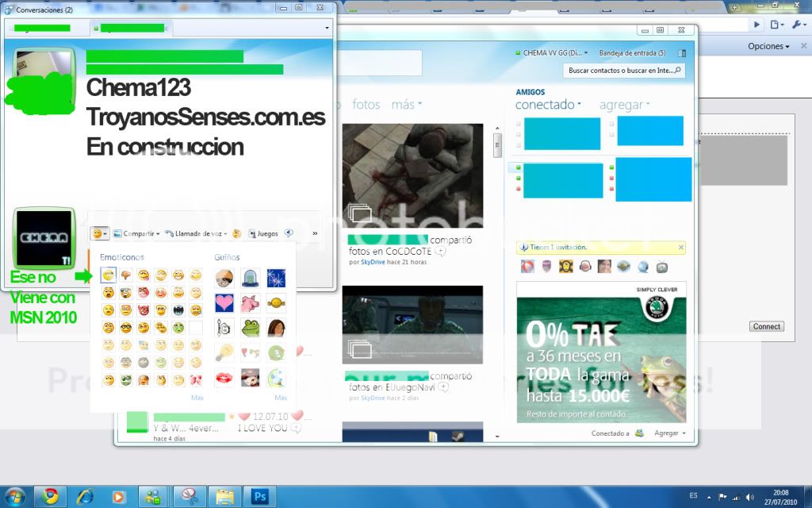The height and width of the screenshot is (508, 812).
Task: Click the Skoda 0% TAE advertisement
Action: coord(601,353)
